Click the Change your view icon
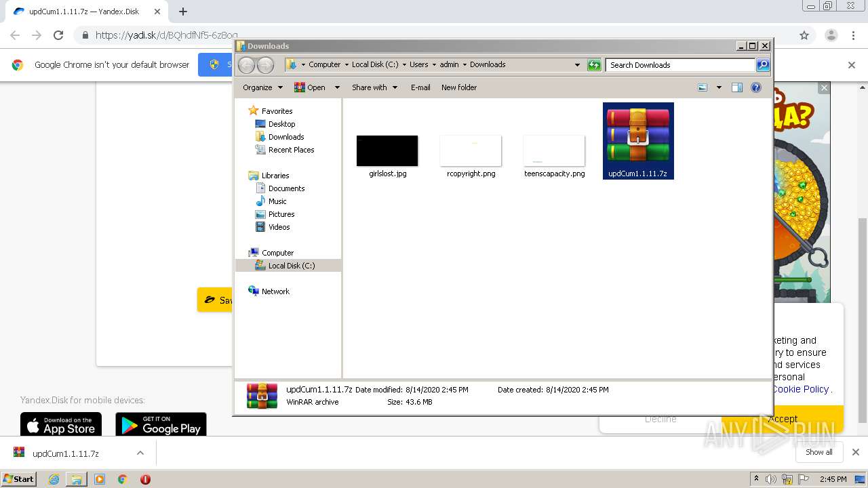 pos(703,87)
